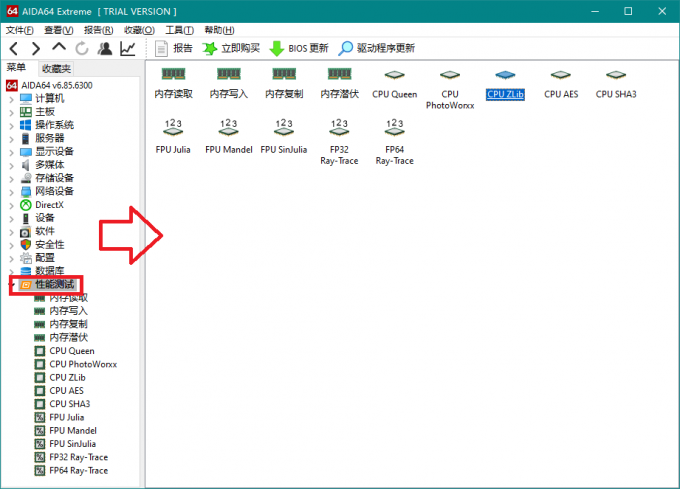Screen dimensions: 680x489
Task: Click the graph icon in toolbar
Action: point(128,48)
